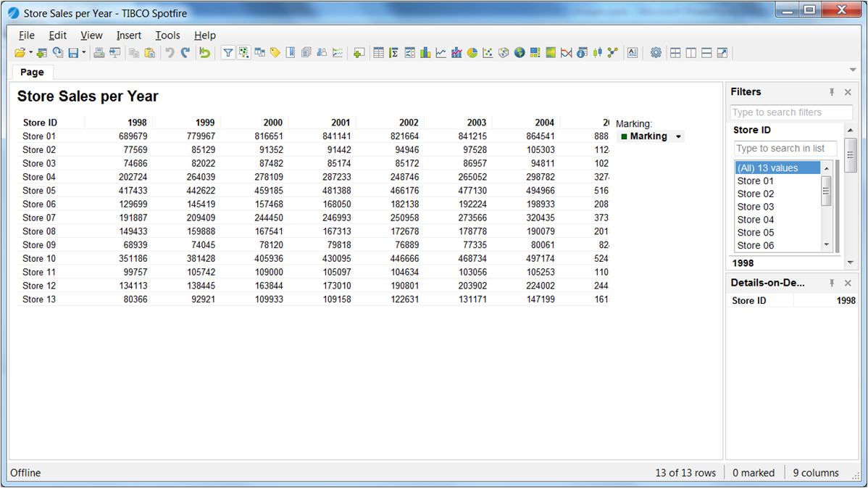
Task: Add a Treemap visualization
Action: [535, 52]
